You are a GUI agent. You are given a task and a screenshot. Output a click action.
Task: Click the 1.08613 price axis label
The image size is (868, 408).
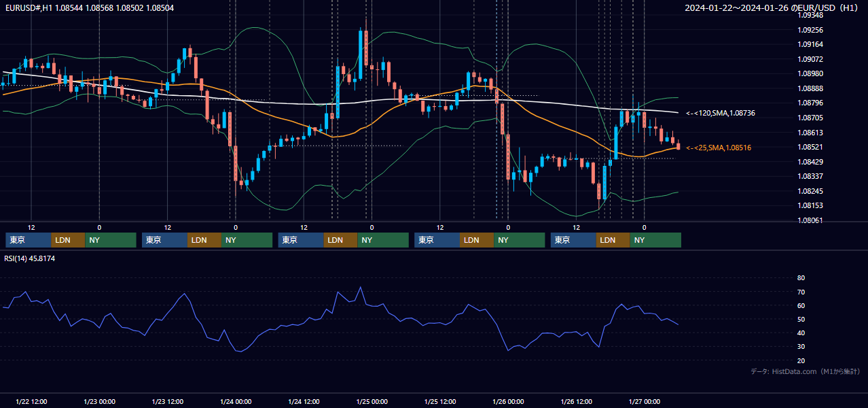pos(810,133)
